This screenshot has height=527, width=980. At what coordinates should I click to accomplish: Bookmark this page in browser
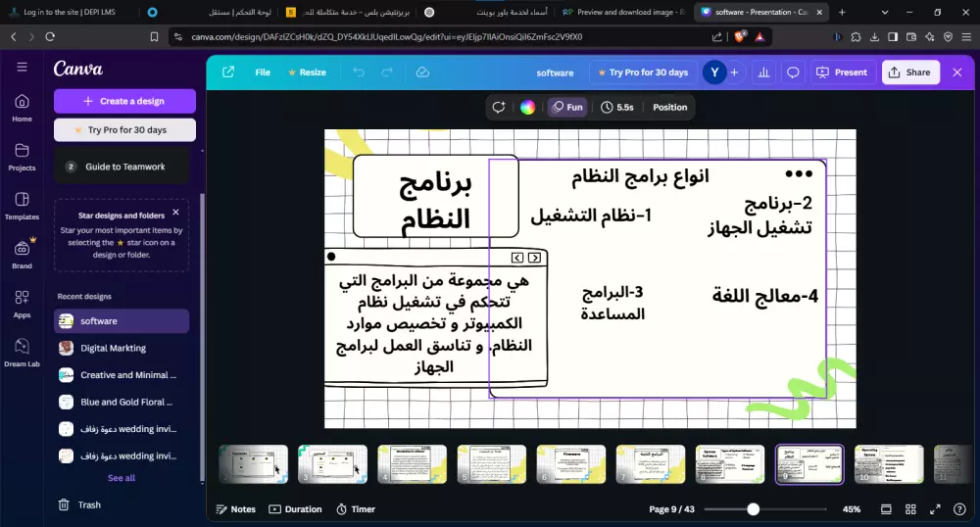tap(154, 37)
